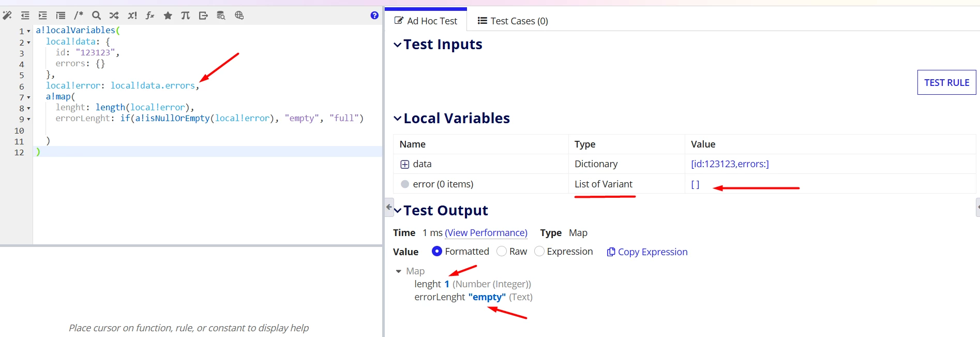Viewport: 980px width, 337px height.
Task: Click the Name column header
Action: 413,144
